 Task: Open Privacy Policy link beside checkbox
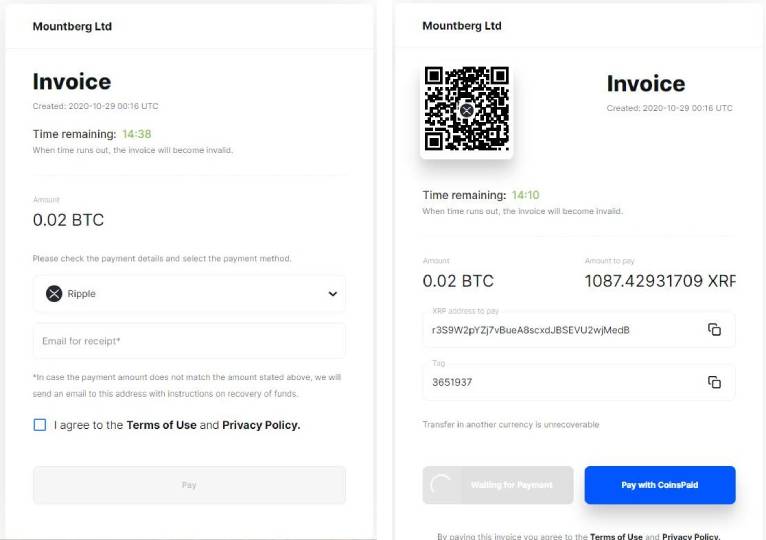[x=261, y=425]
